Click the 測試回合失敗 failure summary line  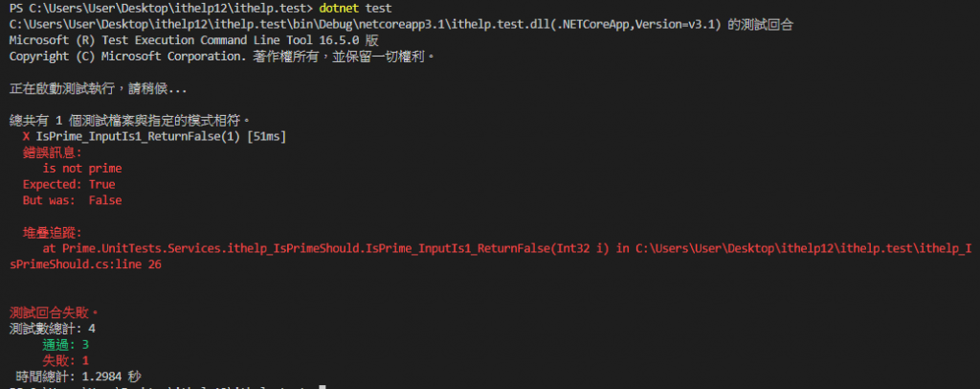pos(55,312)
